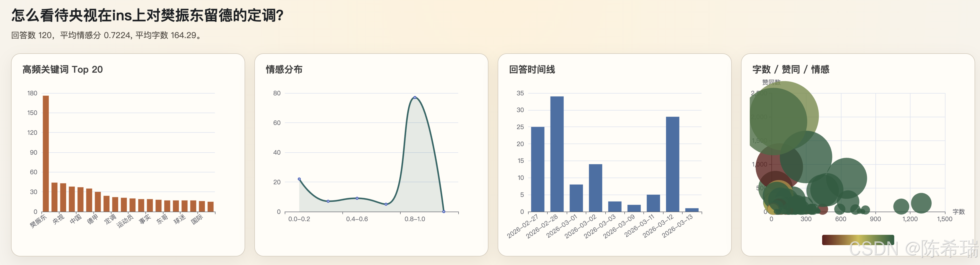Click the 2026-03-02 timeline bar
This screenshot has width=980, height=265.
(595, 188)
